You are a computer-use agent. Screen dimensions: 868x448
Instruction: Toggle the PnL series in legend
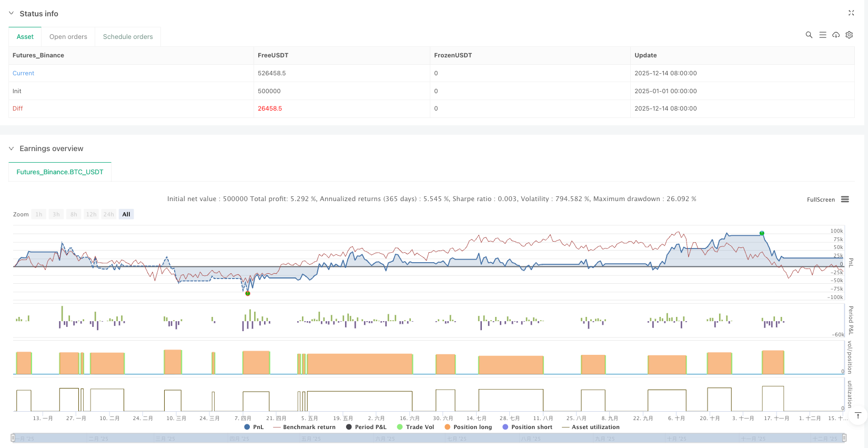254,427
